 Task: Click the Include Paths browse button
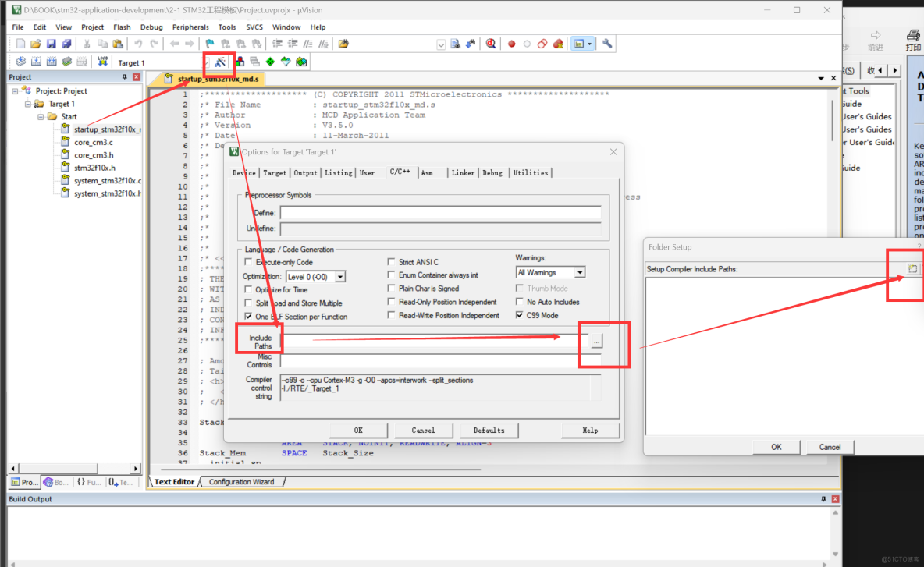595,342
